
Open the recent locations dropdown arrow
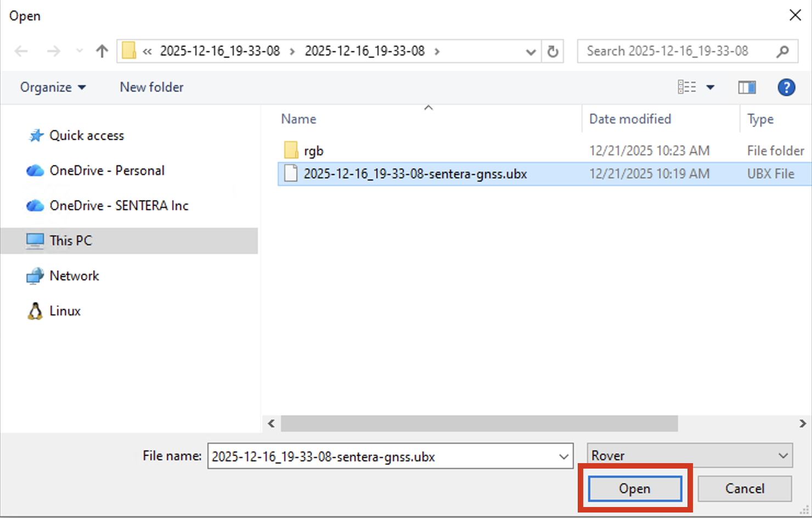click(80, 52)
